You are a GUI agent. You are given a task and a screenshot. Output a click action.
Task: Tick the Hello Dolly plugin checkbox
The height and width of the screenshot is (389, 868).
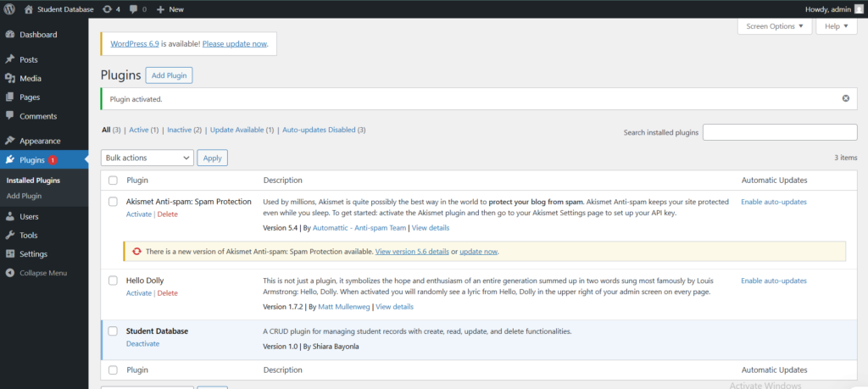pyautogui.click(x=113, y=280)
